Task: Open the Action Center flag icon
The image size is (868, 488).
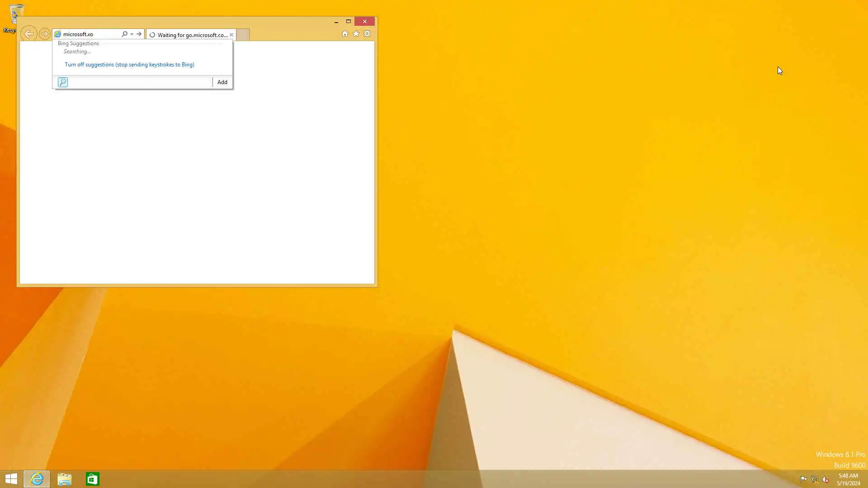Action: pos(803,479)
